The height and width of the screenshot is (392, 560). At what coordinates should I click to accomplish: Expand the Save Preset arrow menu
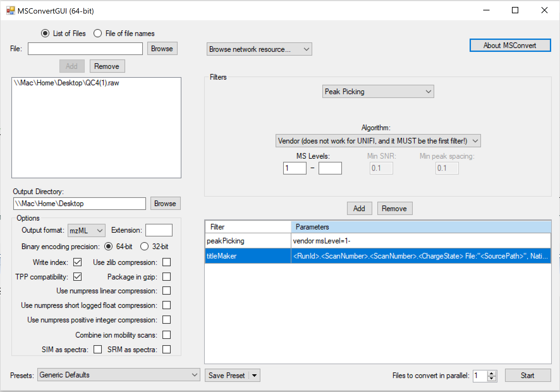coord(254,375)
